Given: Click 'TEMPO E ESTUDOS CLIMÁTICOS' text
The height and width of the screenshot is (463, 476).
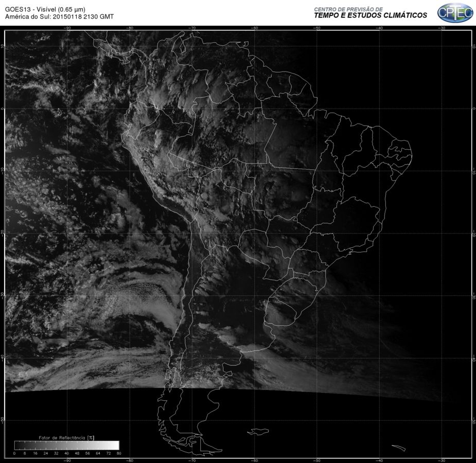Looking at the screenshot, I should 371,15.
